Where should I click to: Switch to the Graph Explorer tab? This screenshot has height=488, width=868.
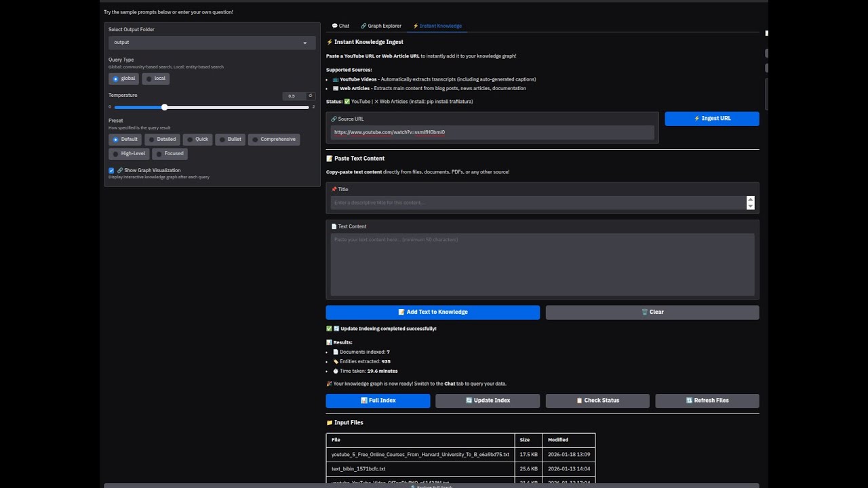point(381,25)
